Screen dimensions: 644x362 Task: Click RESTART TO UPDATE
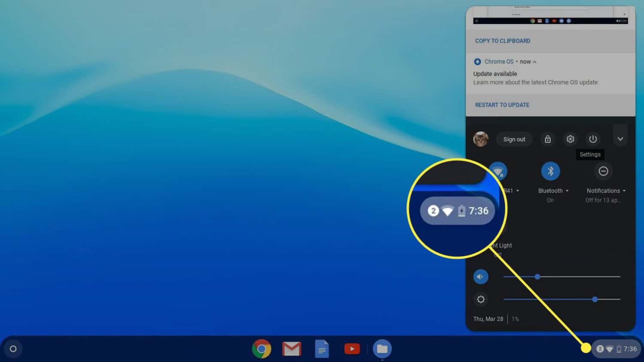(502, 105)
